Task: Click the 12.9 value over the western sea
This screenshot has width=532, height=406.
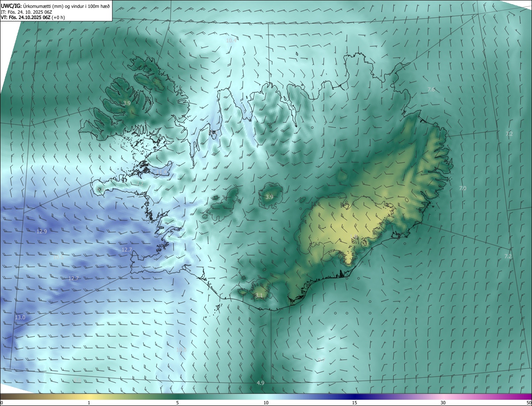Action: point(42,231)
